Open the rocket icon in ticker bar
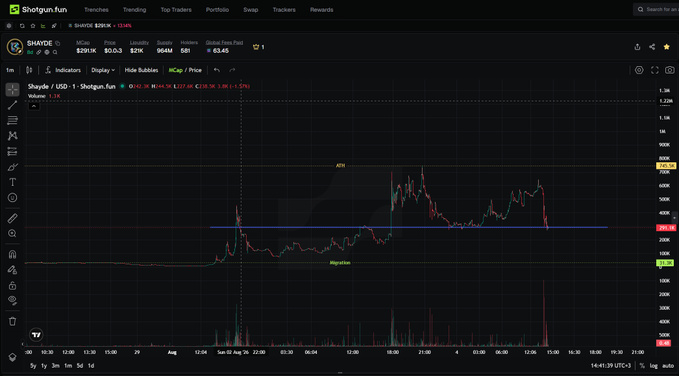 [x=54, y=26]
